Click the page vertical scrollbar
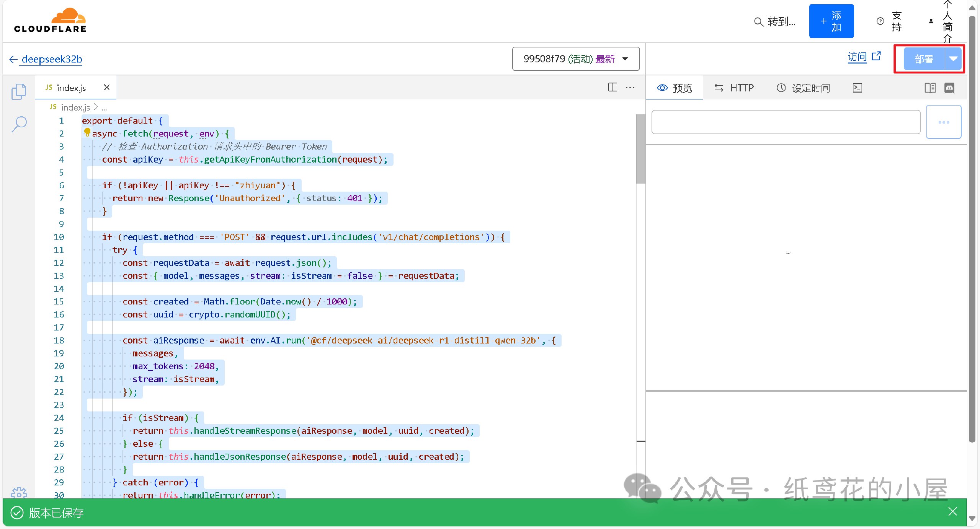The height and width of the screenshot is (529, 980). (972, 230)
